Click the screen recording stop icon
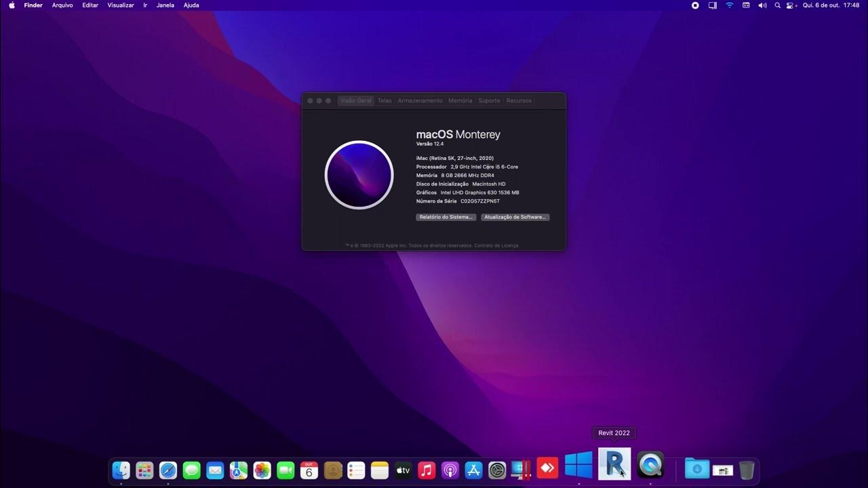868x488 pixels. [695, 5]
